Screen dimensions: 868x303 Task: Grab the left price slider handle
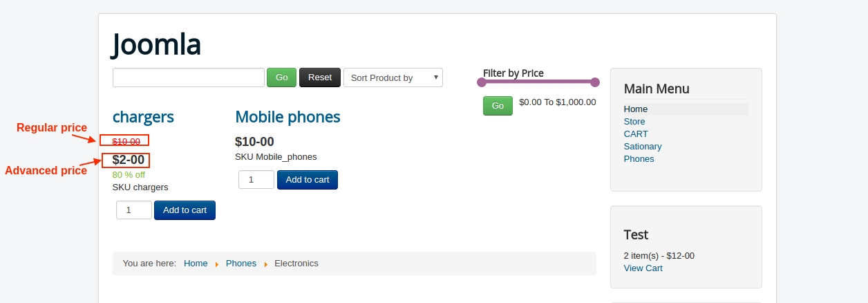tap(482, 82)
